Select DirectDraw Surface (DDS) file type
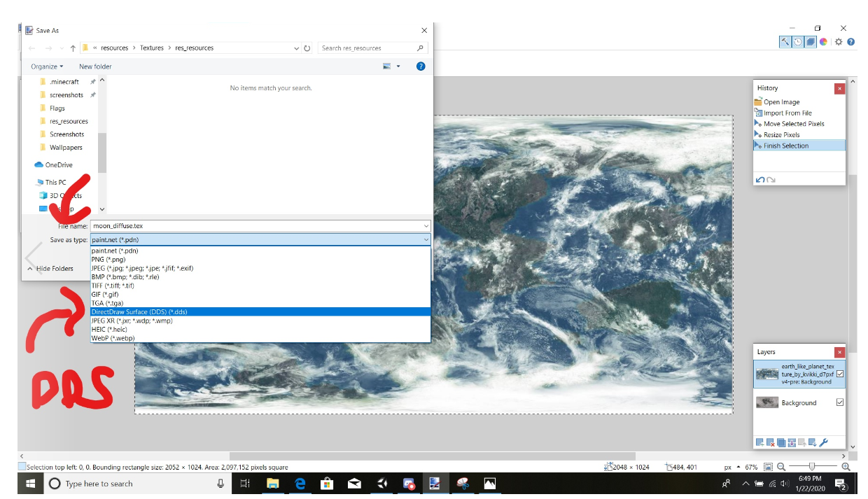 260,312
